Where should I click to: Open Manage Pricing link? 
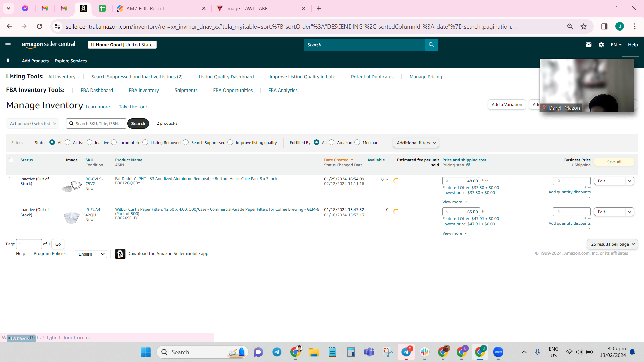coord(426,77)
